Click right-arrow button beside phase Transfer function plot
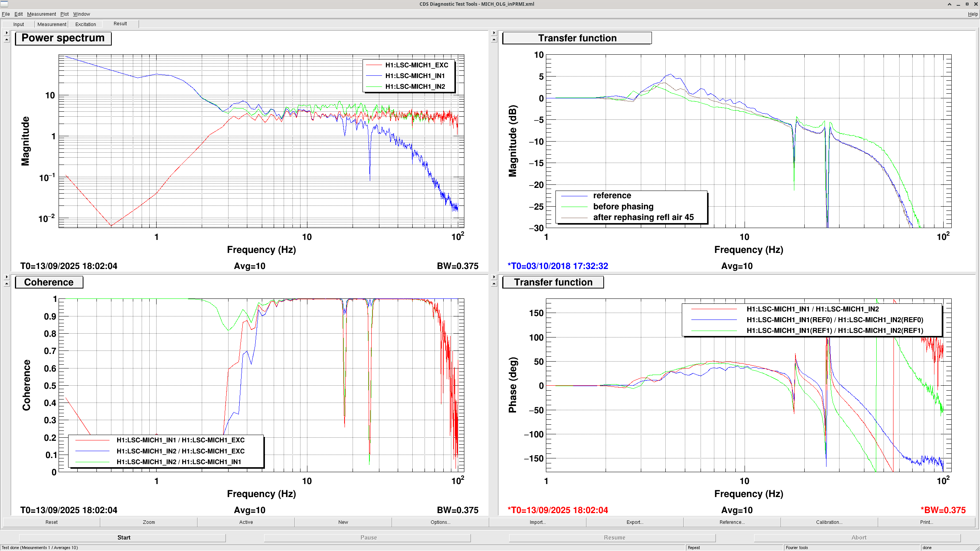Viewport: 980px width, 551px height. click(x=494, y=277)
